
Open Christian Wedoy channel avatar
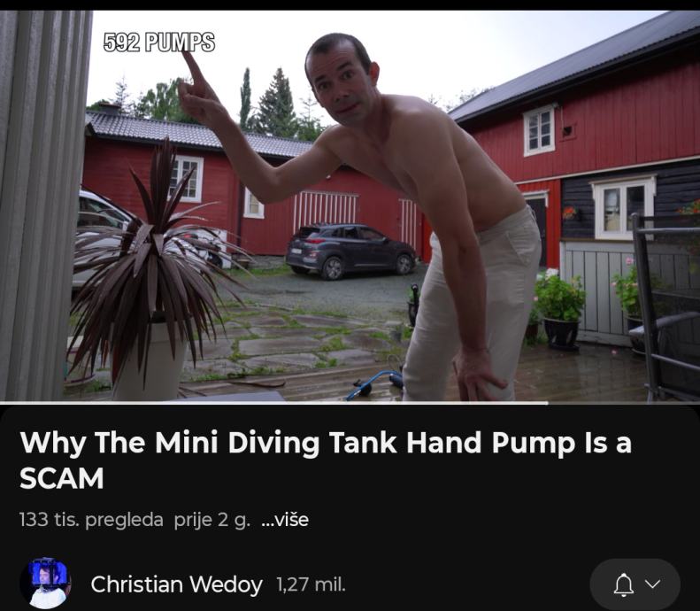coord(45,584)
